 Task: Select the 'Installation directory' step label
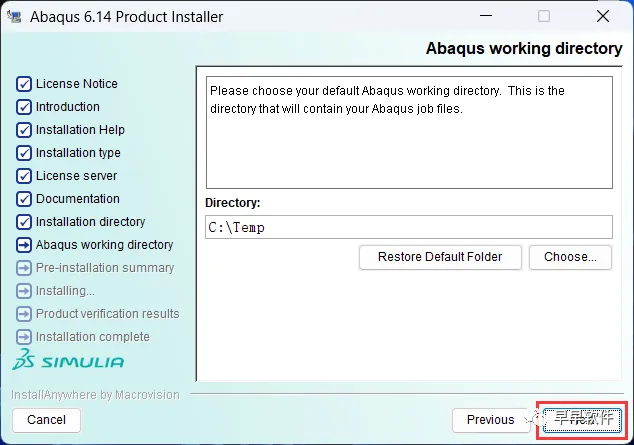[x=90, y=222]
